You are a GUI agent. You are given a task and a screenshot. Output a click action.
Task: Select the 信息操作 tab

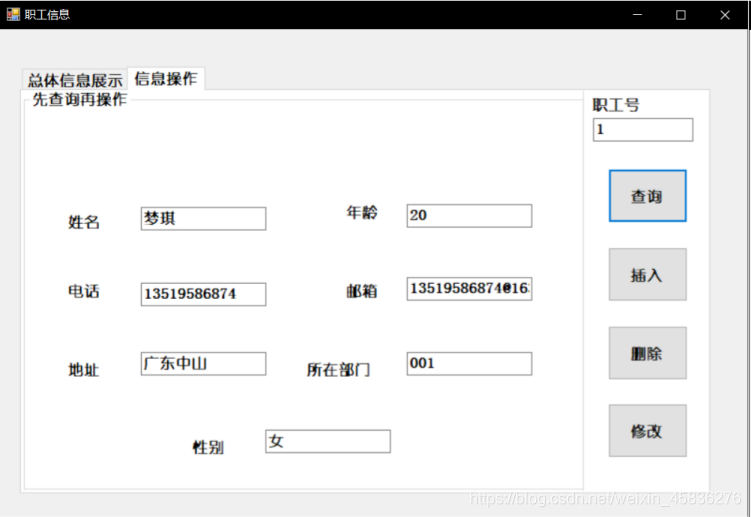coord(166,78)
